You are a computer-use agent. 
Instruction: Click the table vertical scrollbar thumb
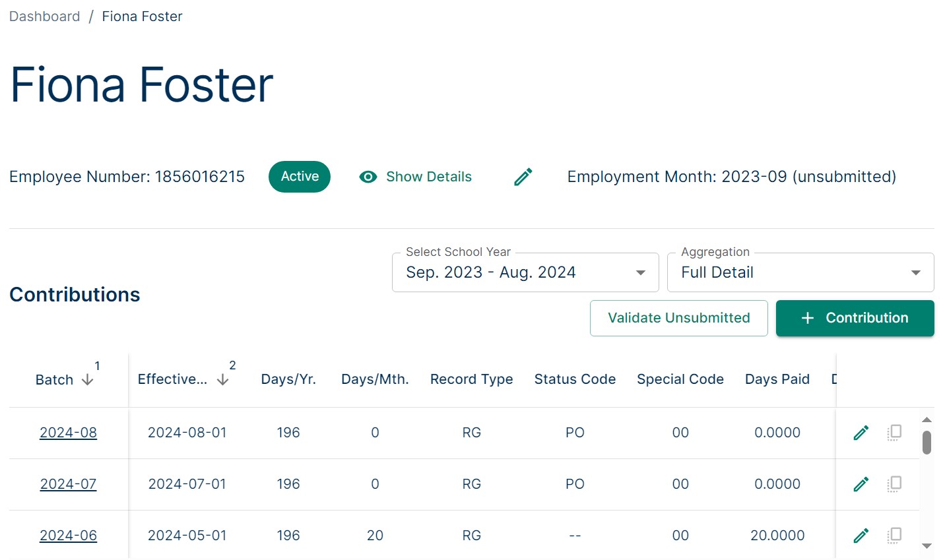(927, 443)
